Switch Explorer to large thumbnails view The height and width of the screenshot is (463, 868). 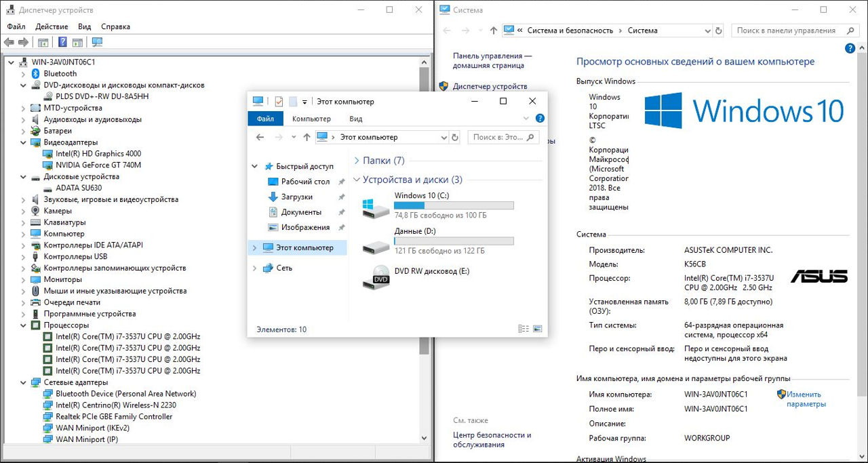coord(538,329)
